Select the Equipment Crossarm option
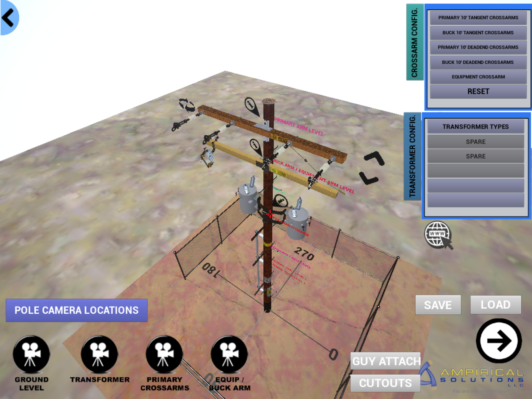532x399 pixels. pos(478,77)
